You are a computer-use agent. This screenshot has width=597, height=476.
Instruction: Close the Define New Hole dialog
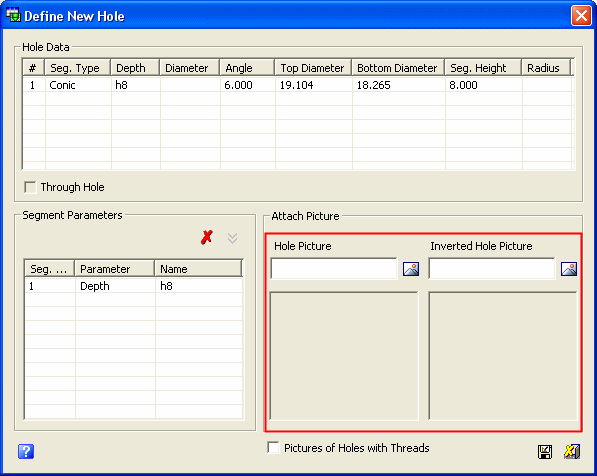(581, 16)
